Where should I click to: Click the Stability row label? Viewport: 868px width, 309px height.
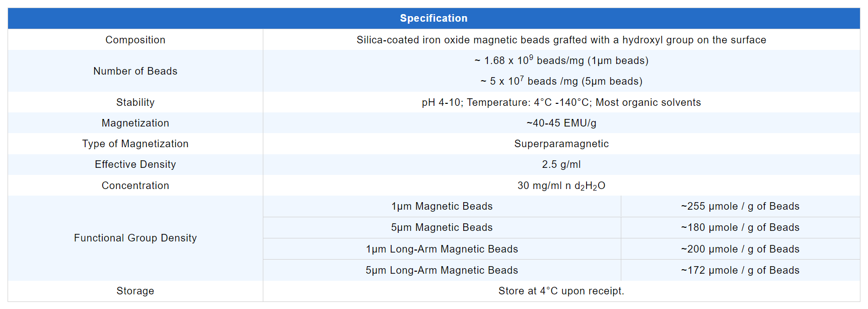pyautogui.click(x=135, y=102)
